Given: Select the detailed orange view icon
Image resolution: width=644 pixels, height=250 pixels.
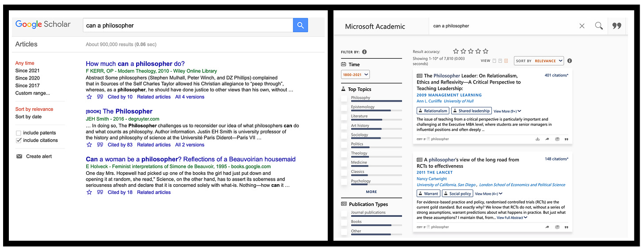Looking at the screenshot, I should point(506,61).
